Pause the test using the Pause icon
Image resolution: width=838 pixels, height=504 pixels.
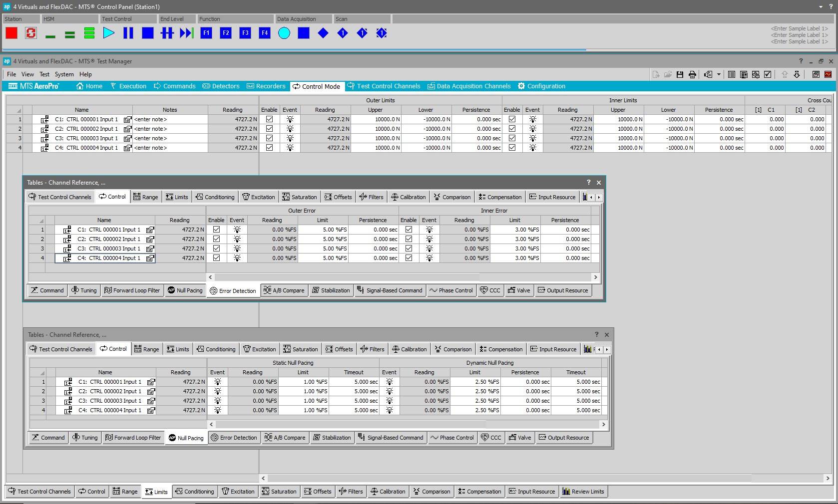pyautogui.click(x=128, y=33)
